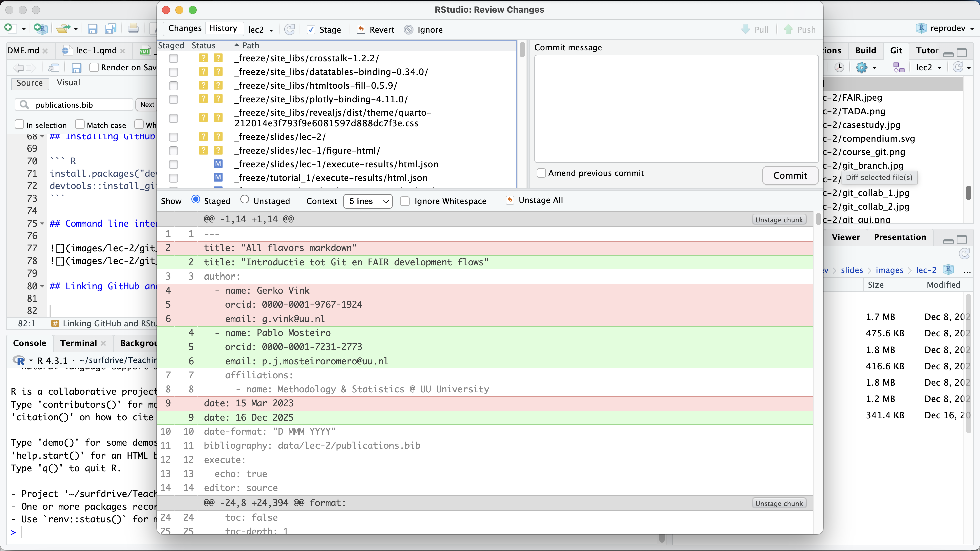The width and height of the screenshot is (980, 551).
Task: Click the Next search button
Action: point(147,105)
